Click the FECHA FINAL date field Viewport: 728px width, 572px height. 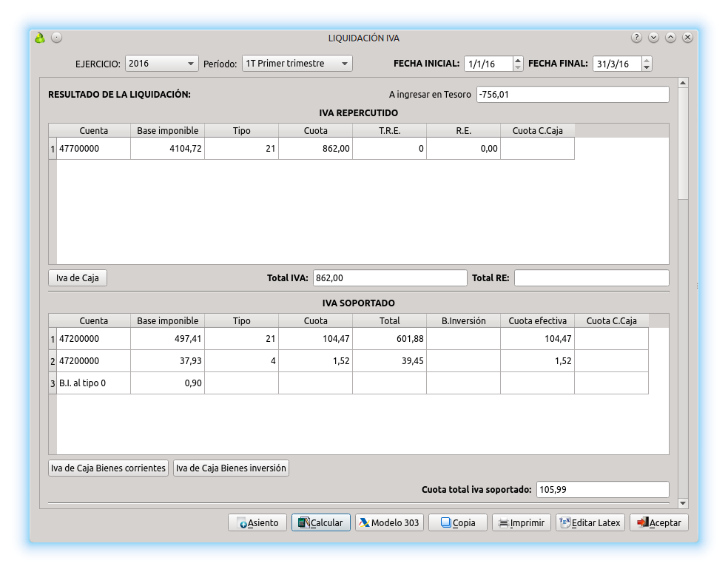(x=618, y=64)
